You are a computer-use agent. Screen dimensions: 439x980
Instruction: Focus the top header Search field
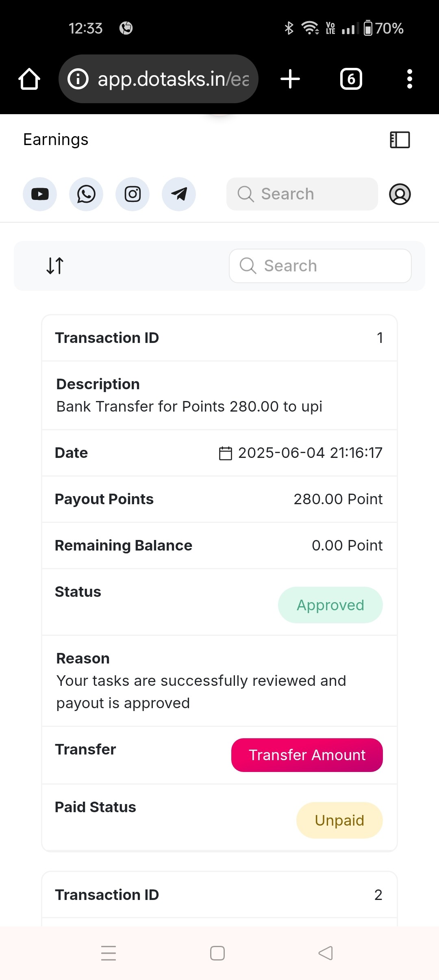(x=302, y=194)
